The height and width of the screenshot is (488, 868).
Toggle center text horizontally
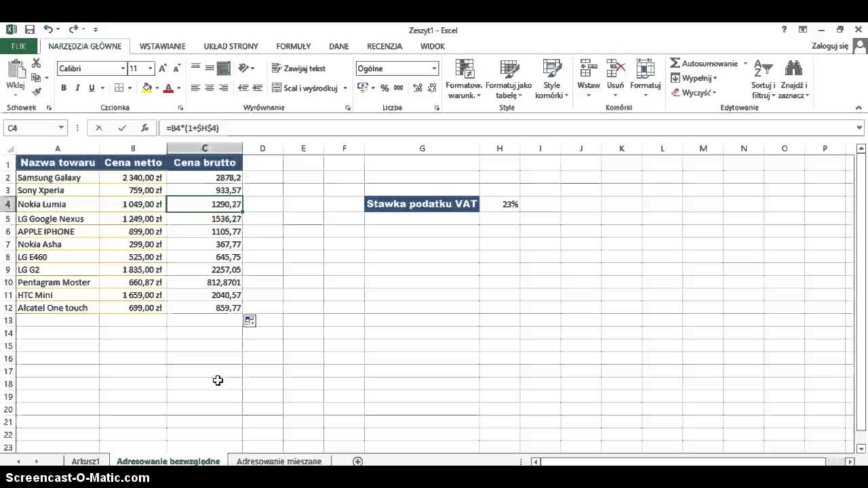pos(210,88)
